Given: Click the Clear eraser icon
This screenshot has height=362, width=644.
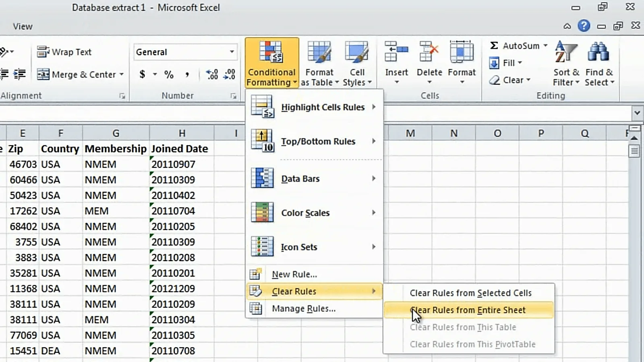Looking at the screenshot, I should pyautogui.click(x=495, y=80).
